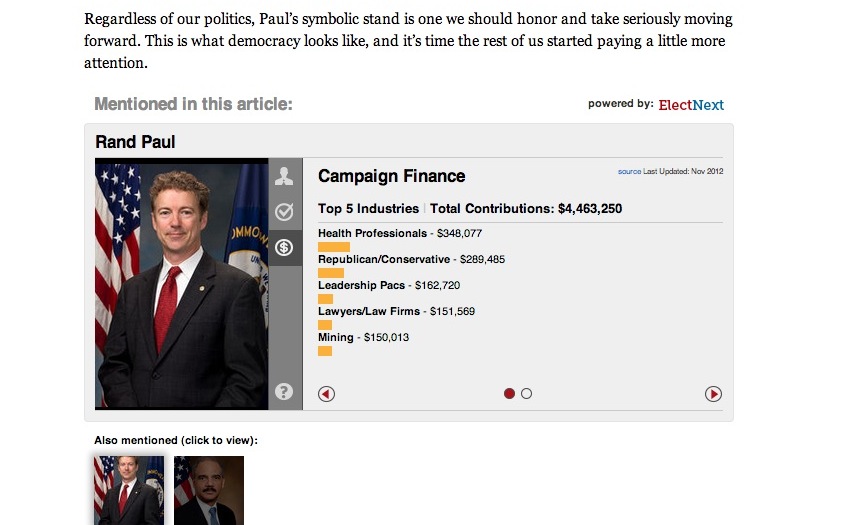Click the Mining industry label

coord(336,337)
